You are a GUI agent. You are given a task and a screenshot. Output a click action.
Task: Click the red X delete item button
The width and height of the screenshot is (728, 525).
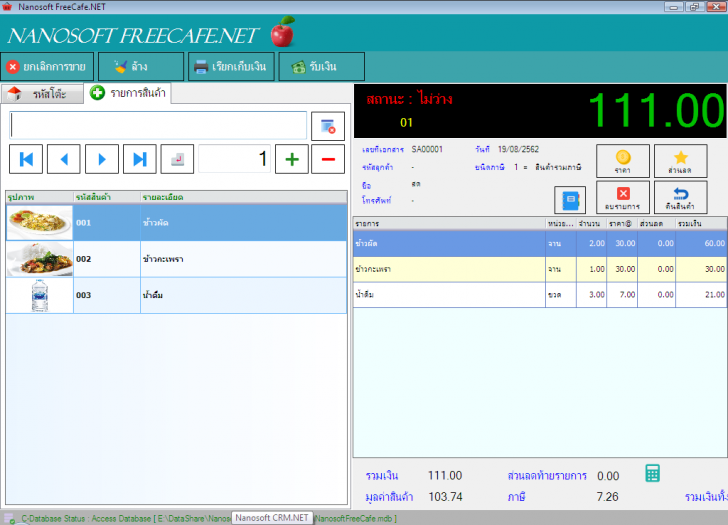(622, 198)
